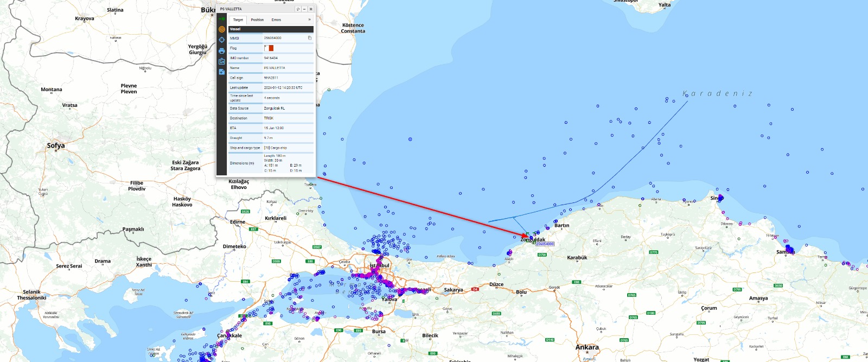Open the Errors tab
This screenshot has height=362, width=868.
click(276, 20)
